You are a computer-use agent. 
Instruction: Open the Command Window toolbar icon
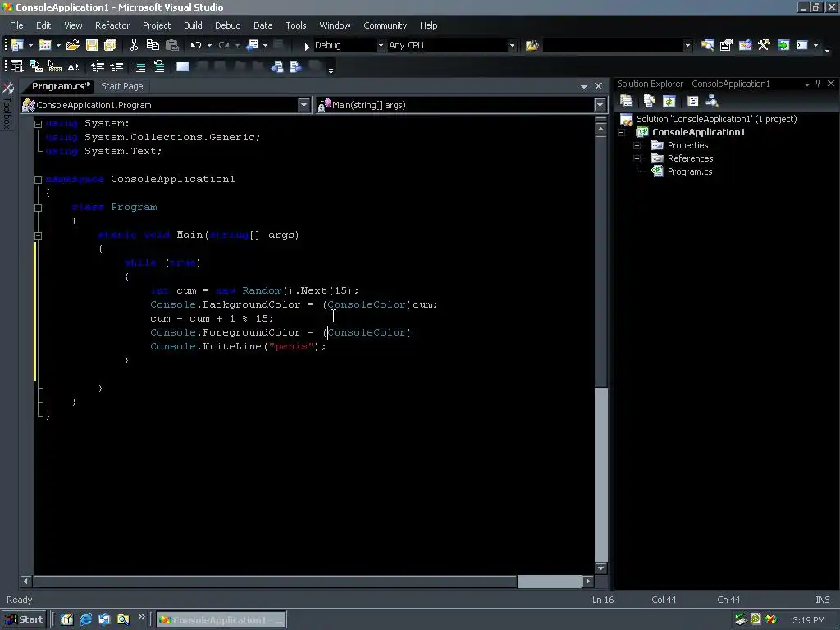click(802, 46)
